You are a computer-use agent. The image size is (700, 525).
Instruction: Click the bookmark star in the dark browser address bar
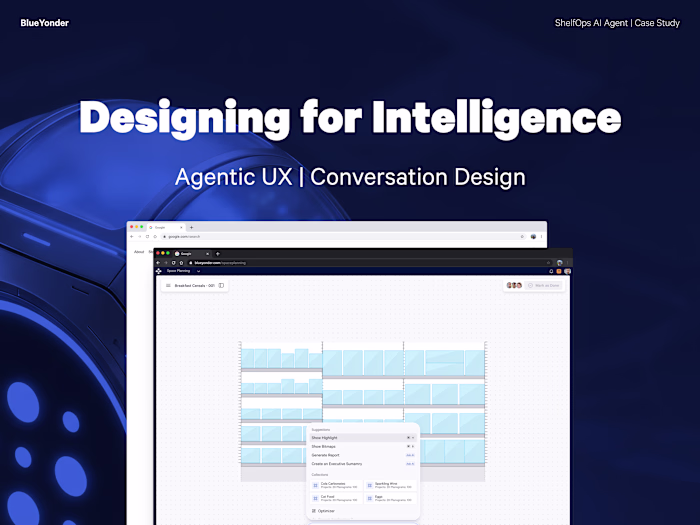[x=548, y=262]
